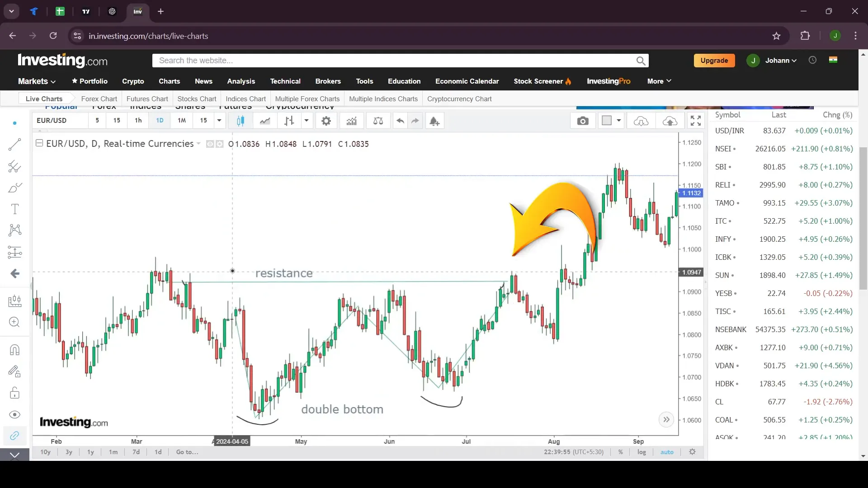Hide all drawing tools with eye icon
The width and height of the screenshot is (868, 488).
[14, 414]
